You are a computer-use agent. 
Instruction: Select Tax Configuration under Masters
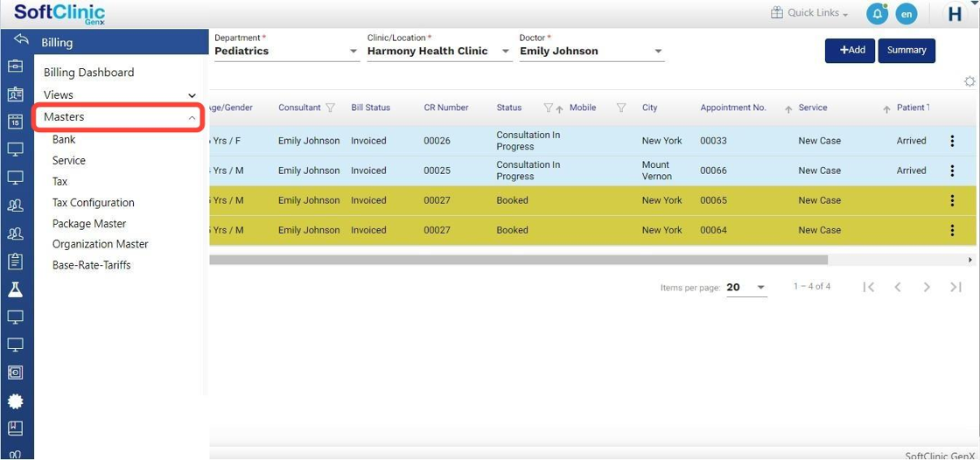coord(94,203)
